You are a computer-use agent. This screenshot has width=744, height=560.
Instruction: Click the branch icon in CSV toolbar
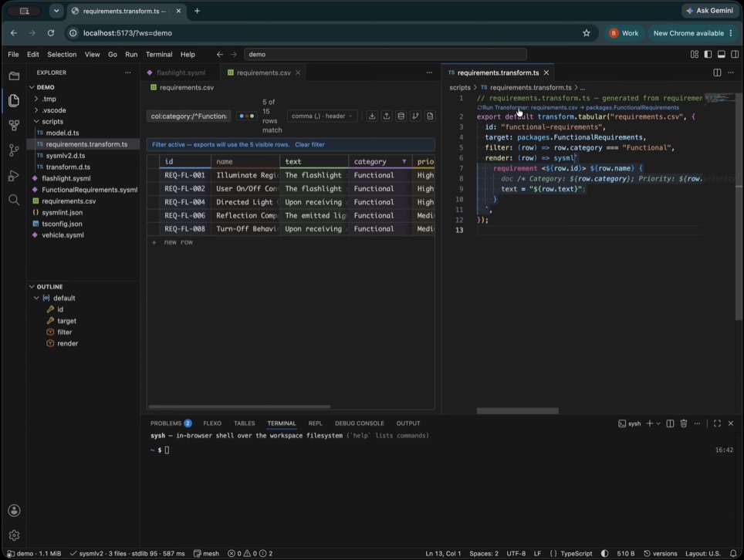point(415,116)
